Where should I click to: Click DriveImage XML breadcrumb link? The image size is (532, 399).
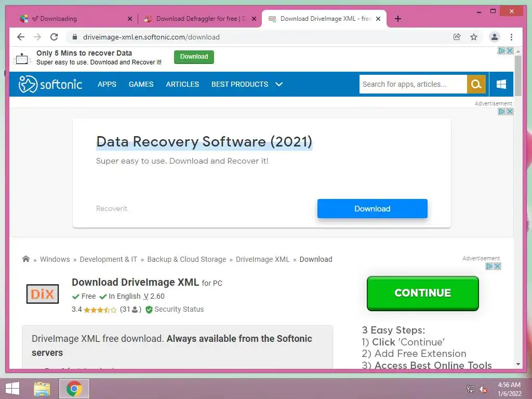click(x=263, y=259)
